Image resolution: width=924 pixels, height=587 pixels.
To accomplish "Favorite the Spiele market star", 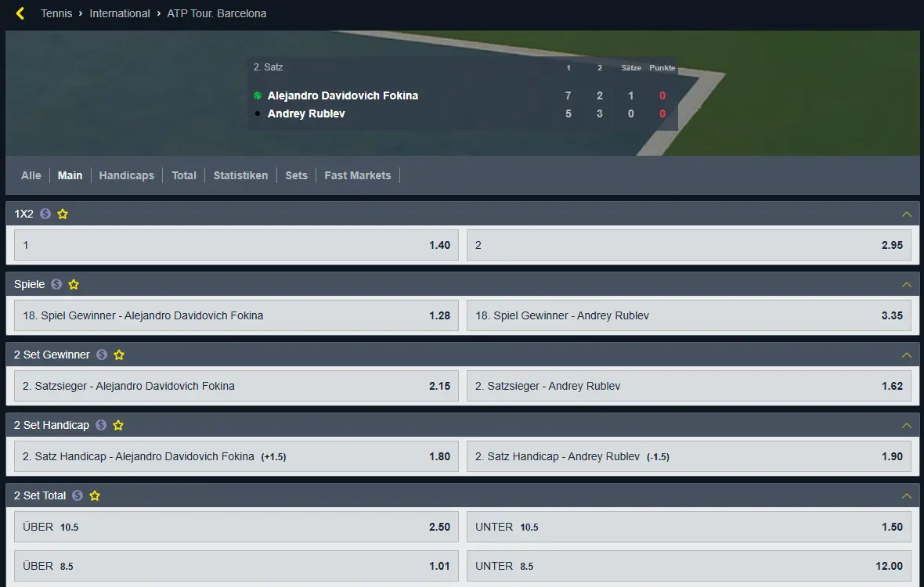I will (x=74, y=284).
